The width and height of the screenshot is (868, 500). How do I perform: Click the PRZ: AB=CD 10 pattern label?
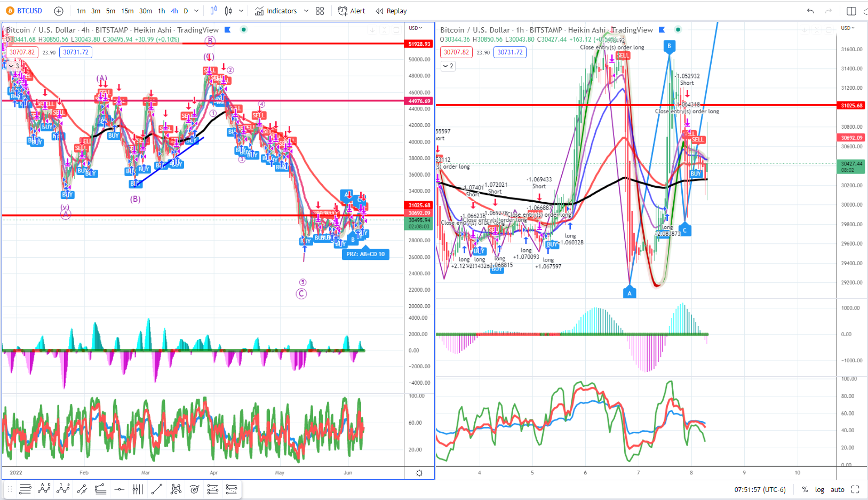point(365,254)
